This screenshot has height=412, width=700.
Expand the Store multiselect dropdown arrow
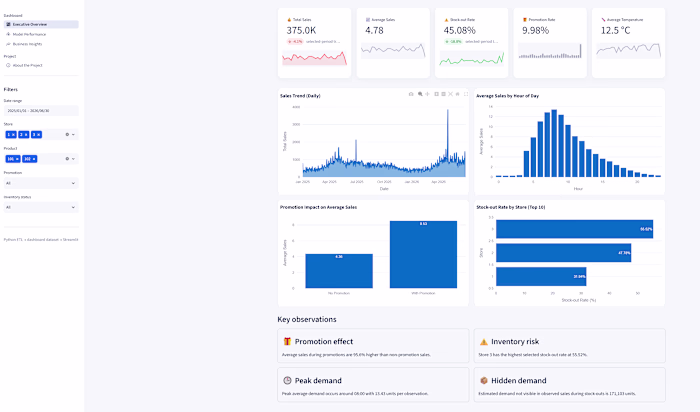[x=73, y=134]
